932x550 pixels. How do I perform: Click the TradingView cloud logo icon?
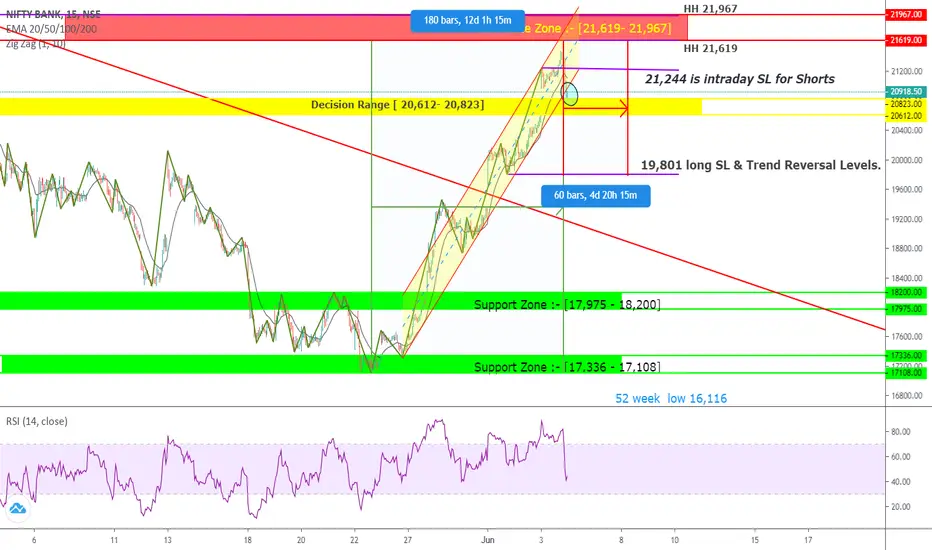pyautogui.click(x=17, y=509)
